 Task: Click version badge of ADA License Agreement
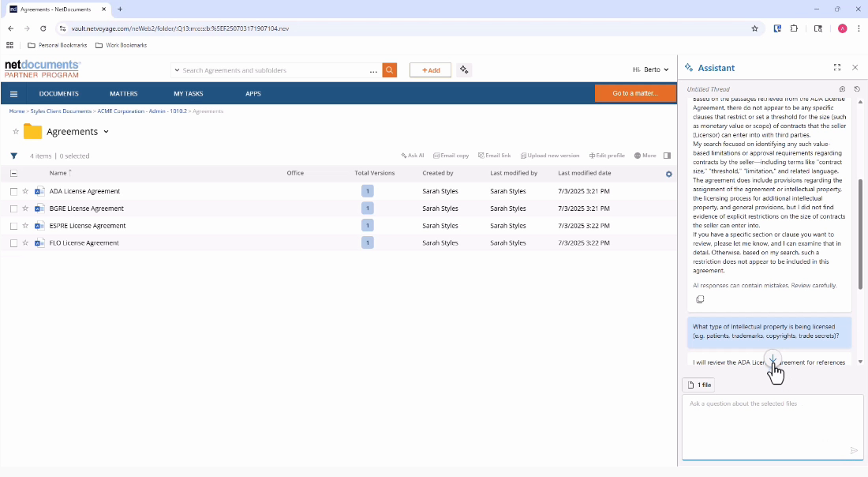coord(368,191)
